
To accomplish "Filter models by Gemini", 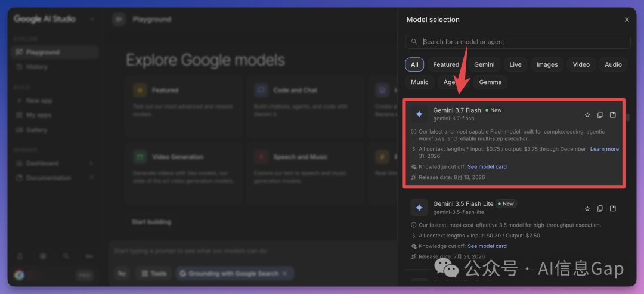I will 484,64.
